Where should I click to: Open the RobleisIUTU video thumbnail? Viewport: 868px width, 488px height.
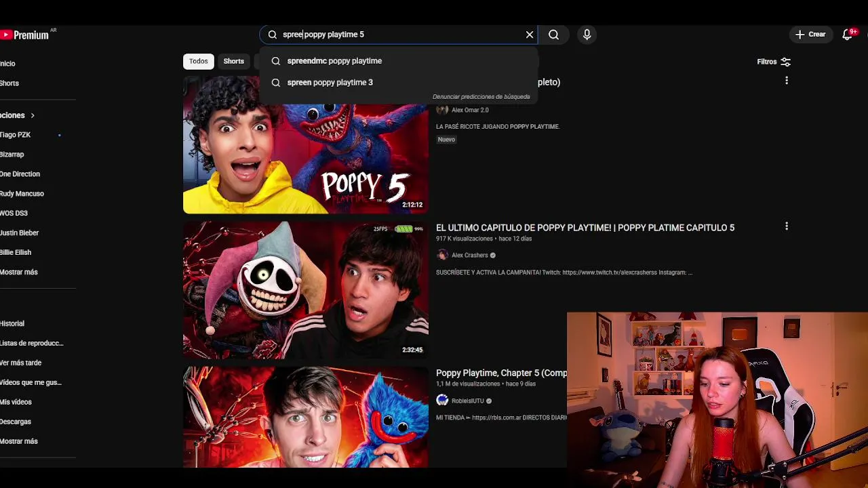[306, 417]
